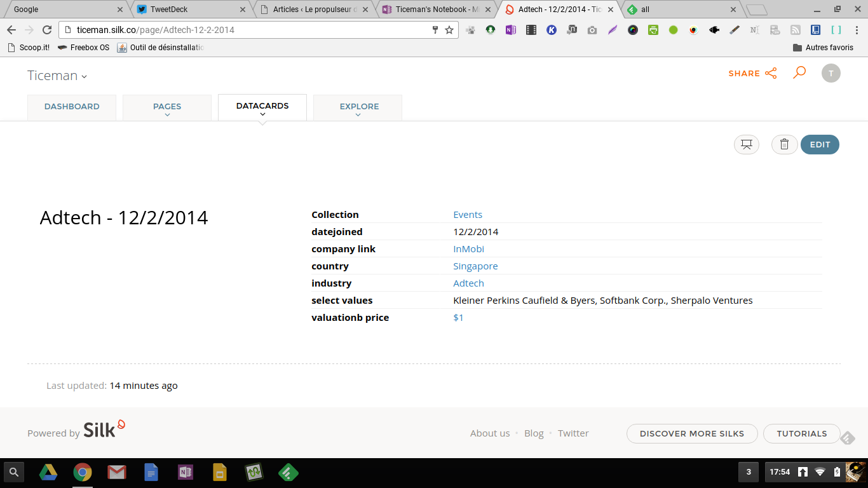Click the presentation mode icon button
868x488 pixels.
pyautogui.click(x=747, y=145)
